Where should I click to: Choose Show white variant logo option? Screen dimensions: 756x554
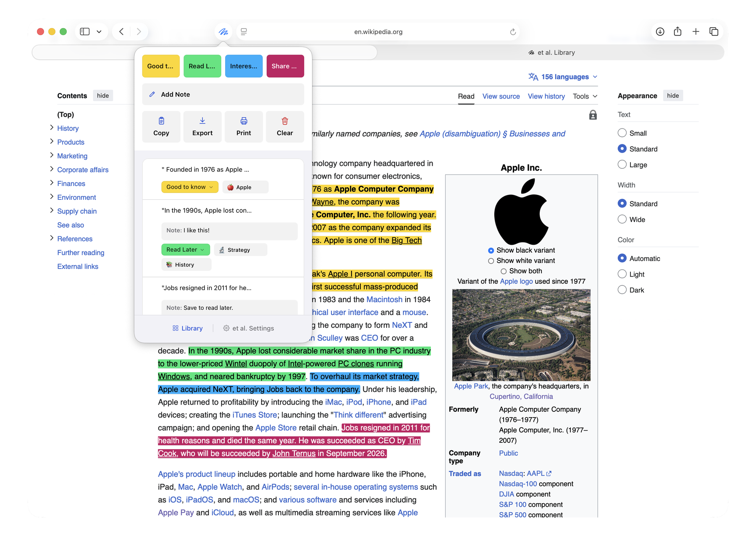coord(491,261)
